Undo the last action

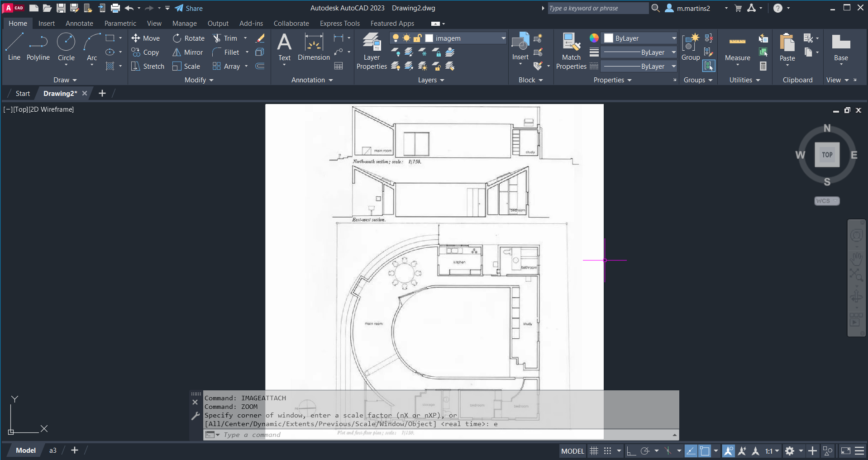click(129, 8)
